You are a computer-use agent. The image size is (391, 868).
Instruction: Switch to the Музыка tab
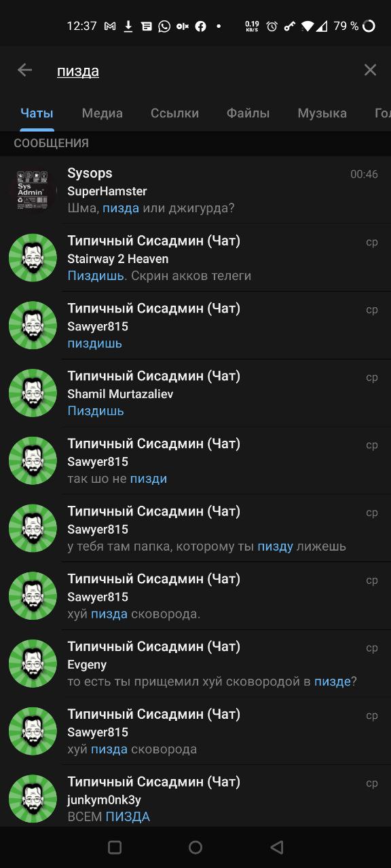[x=322, y=113]
